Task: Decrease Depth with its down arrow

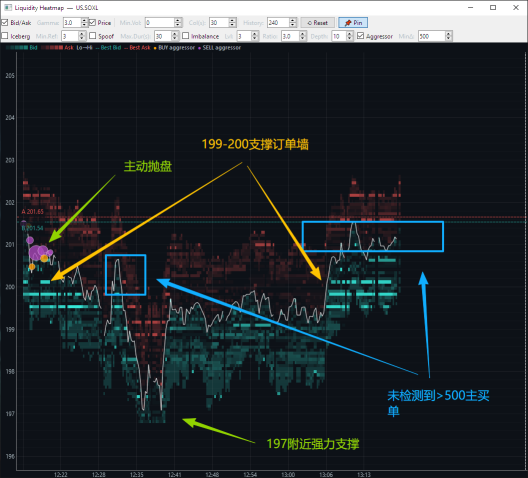Action: point(350,38)
